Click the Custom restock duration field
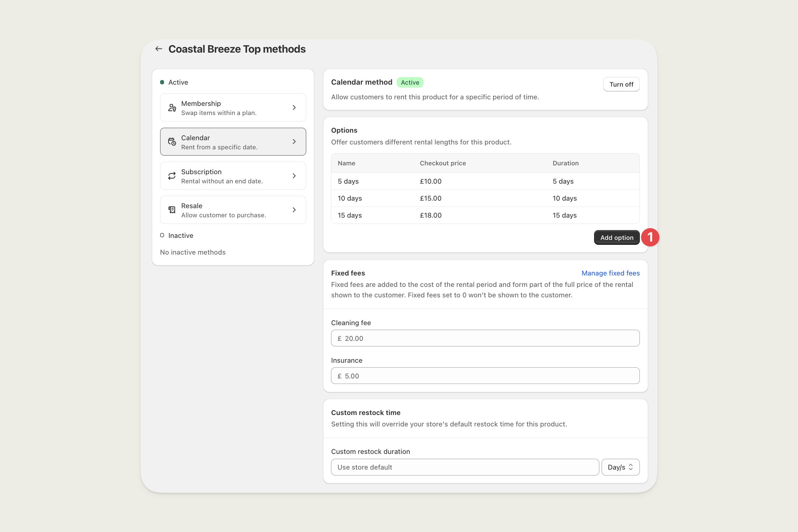The width and height of the screenshot is (798, 532). pyautogui.click(x=465, y=467)
